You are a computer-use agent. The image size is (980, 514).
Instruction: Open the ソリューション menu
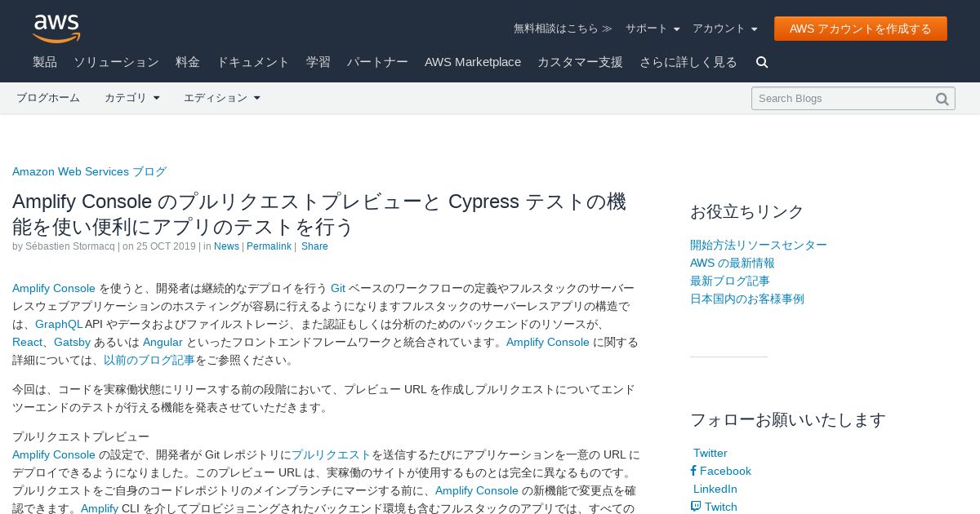click(116, 62)
